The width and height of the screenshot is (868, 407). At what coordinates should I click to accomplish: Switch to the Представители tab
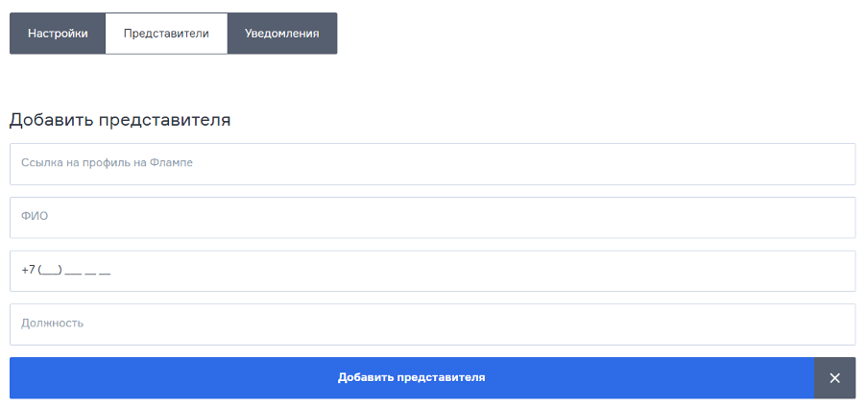[x=166, y=34]
